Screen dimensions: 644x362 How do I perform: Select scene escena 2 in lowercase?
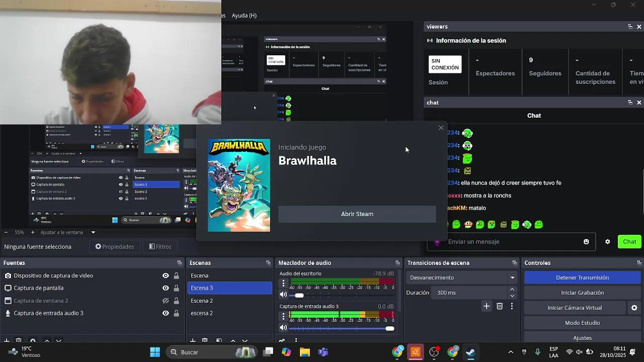coord(229,313)
